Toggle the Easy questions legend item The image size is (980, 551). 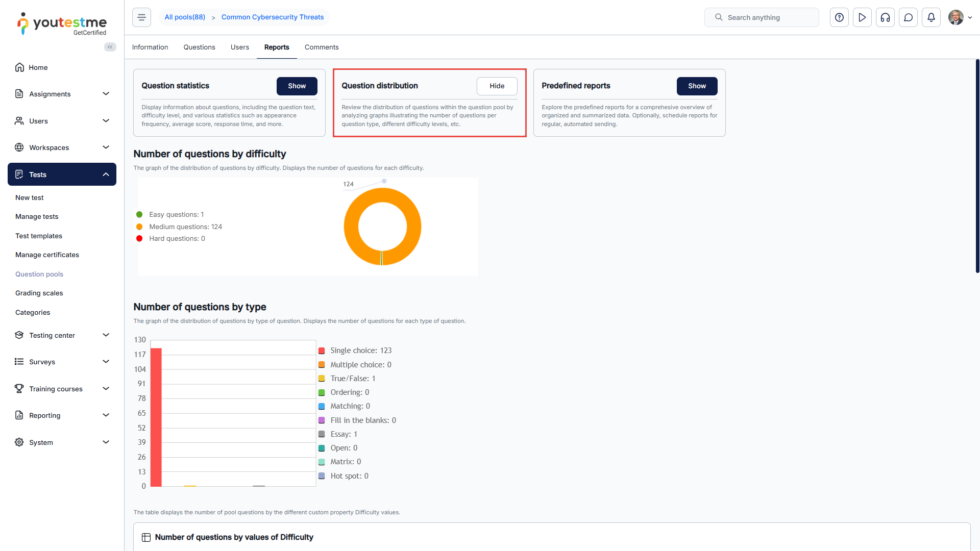coord(176,214)
